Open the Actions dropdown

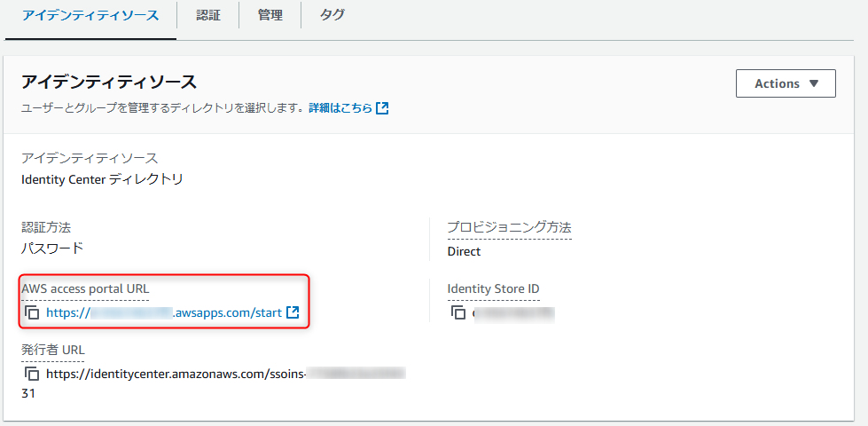786,83
